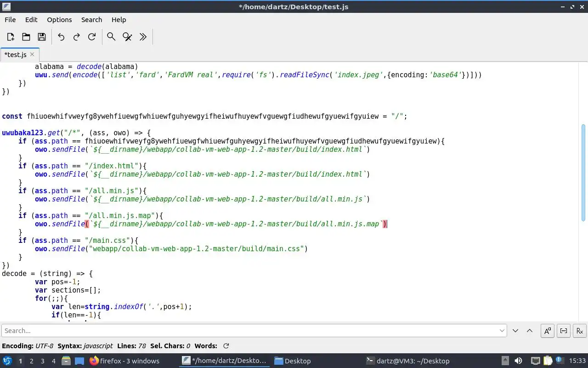The height and width of the screenshot is (368, 588).
Task: Toggle Match Case in the search bar
Action: pos(548,331)
